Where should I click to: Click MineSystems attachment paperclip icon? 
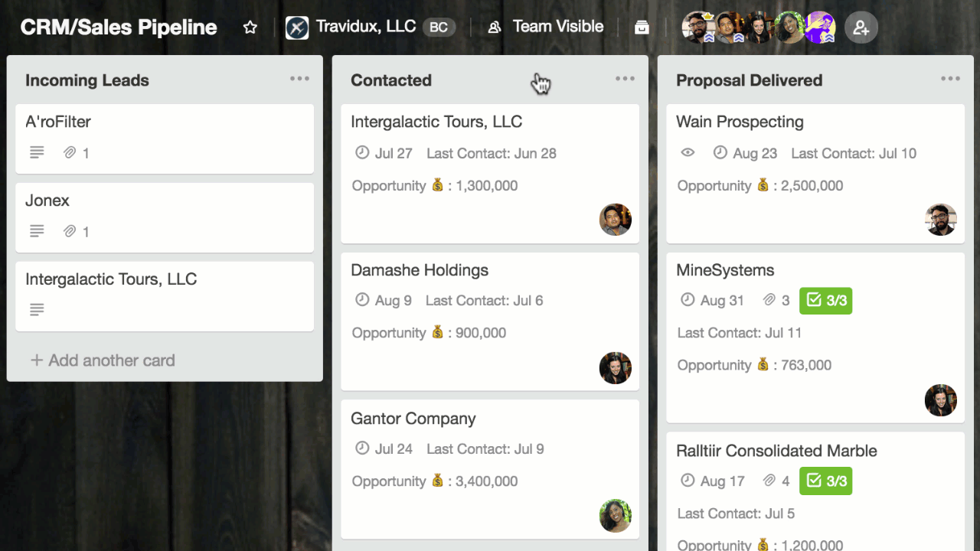pos(769,301)
